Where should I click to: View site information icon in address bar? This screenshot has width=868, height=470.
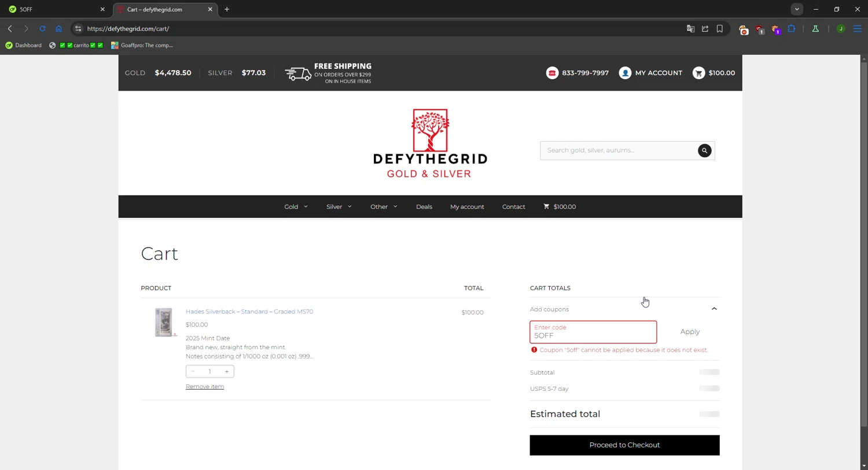coord(78,28)
